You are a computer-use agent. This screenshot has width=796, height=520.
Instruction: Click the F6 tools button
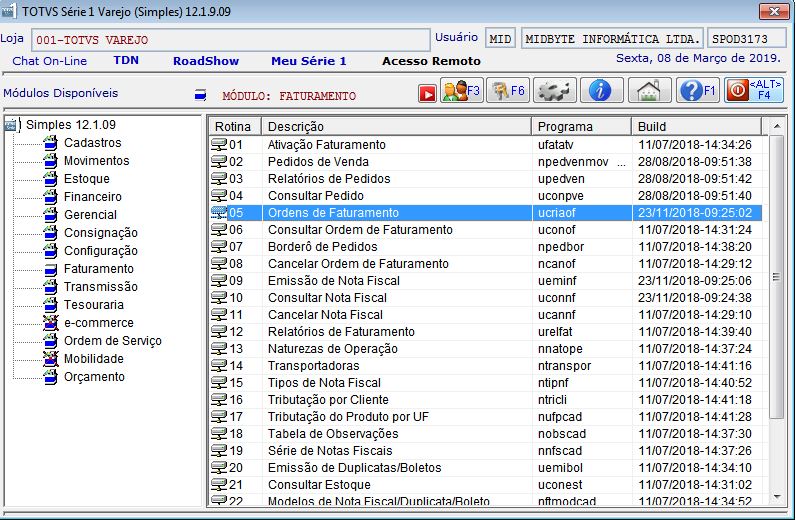[508, 91]
